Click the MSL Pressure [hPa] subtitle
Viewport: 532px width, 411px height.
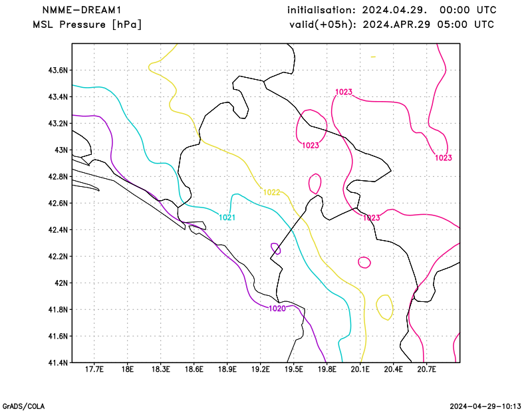(x=87, y=25)
